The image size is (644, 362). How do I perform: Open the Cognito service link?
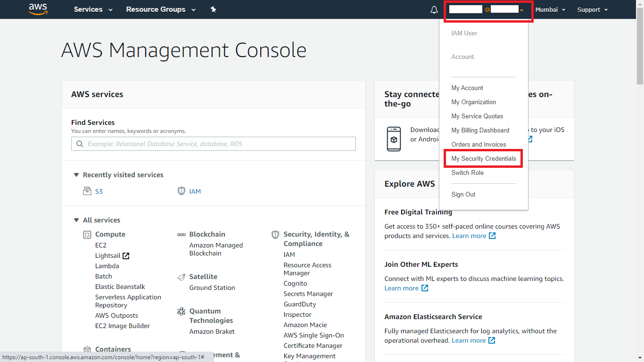pyautogui.click(x=295, y=283)
